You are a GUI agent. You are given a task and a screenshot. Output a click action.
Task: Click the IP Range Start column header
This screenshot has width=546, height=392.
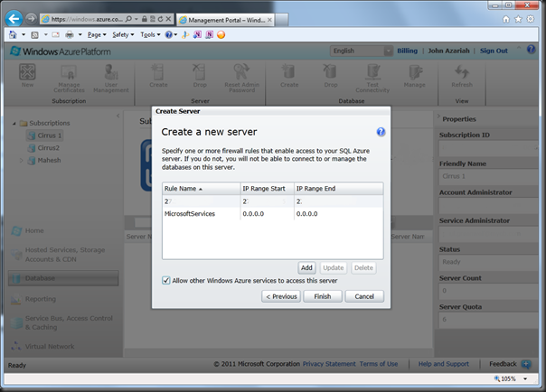pos(267,189)
